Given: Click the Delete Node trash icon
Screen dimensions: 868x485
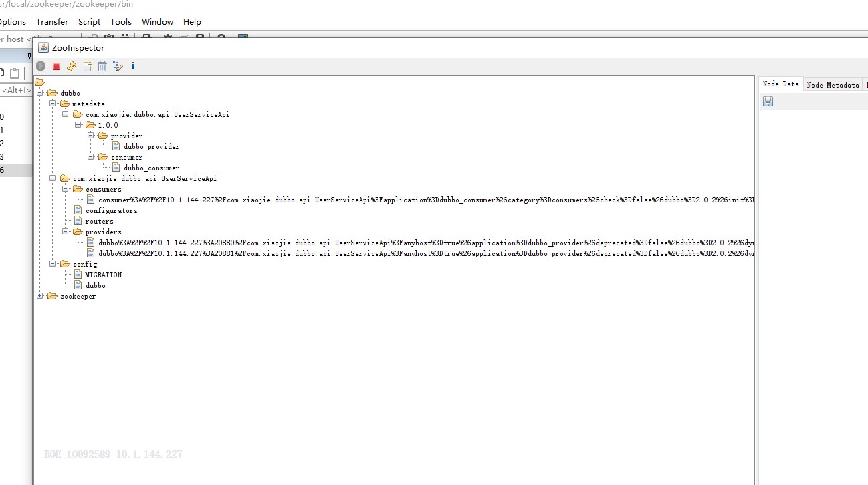Looking at the screenshot, I should point(102,66).
